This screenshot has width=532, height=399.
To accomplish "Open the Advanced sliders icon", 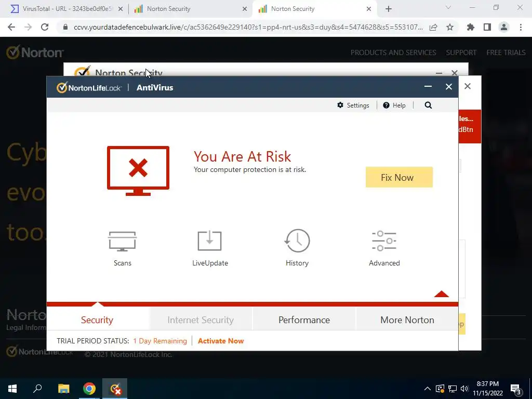I will [x=384, y=241].
